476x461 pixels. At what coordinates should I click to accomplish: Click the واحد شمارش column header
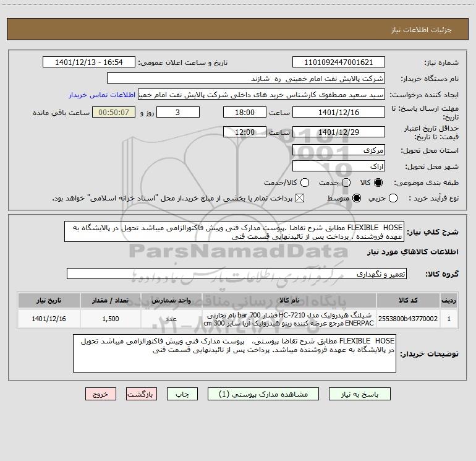171,300
